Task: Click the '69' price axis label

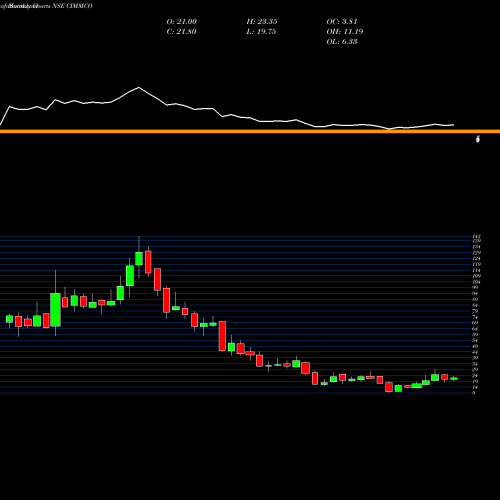Action: click(475, 323)
